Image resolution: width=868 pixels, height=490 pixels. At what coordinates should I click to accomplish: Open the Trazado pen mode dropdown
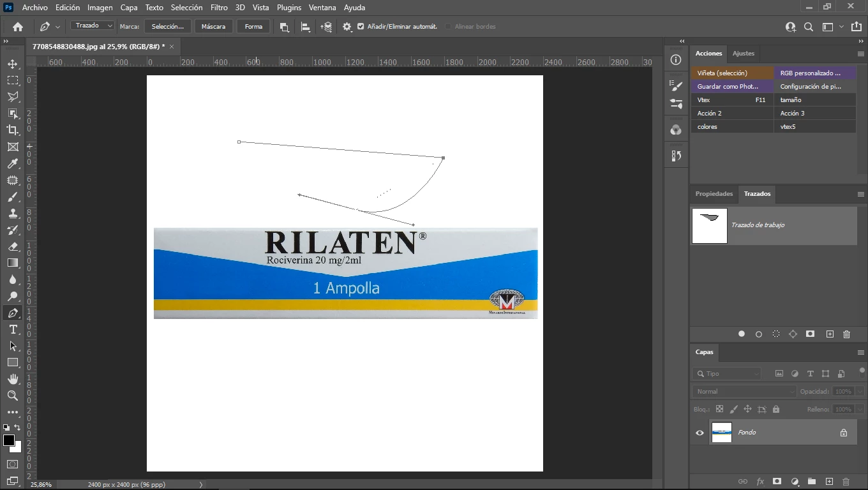(93, 26)
